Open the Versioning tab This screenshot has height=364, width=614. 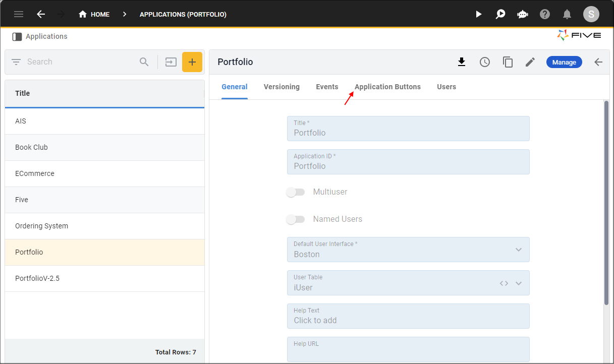(282, 87)
